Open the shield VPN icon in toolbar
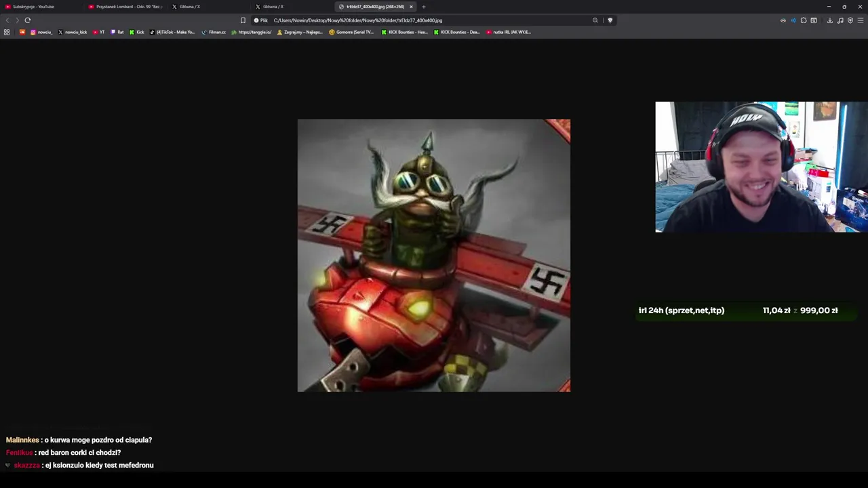Viewport: 868px width, 488px height. pos(850,20)
